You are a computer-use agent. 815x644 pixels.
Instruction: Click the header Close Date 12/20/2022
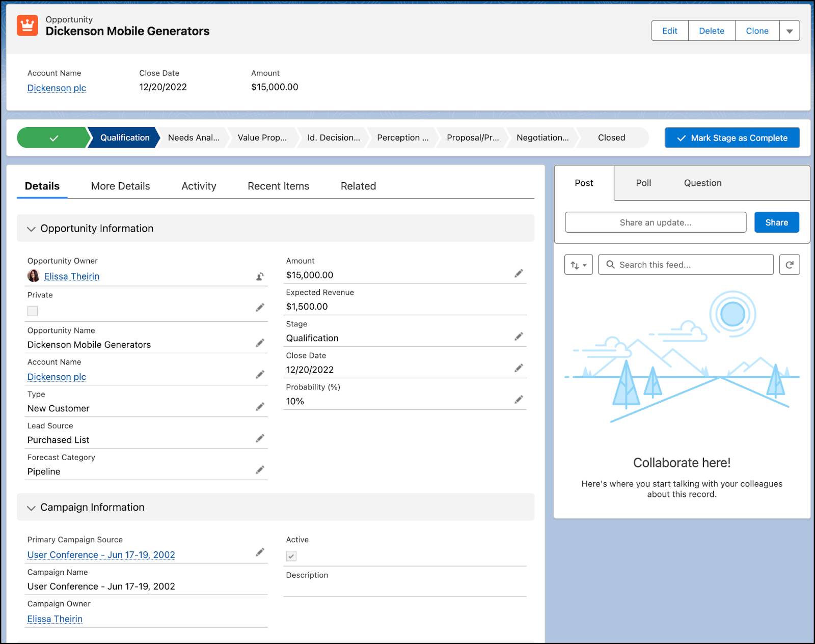coord(163,87)
